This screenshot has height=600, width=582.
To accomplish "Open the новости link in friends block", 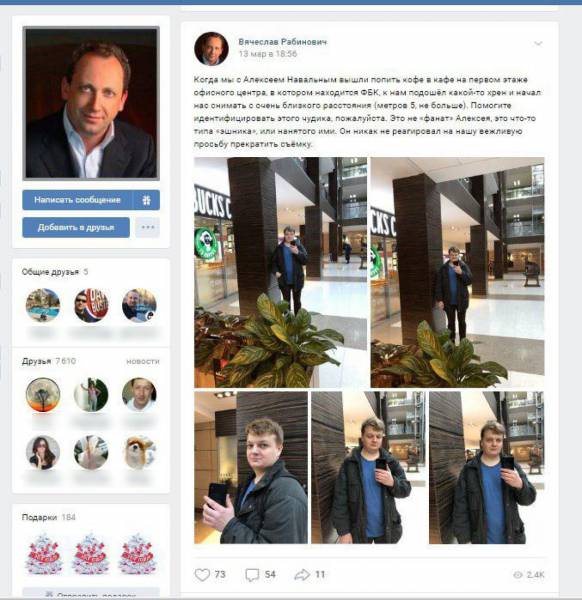I will coord(143,361).
